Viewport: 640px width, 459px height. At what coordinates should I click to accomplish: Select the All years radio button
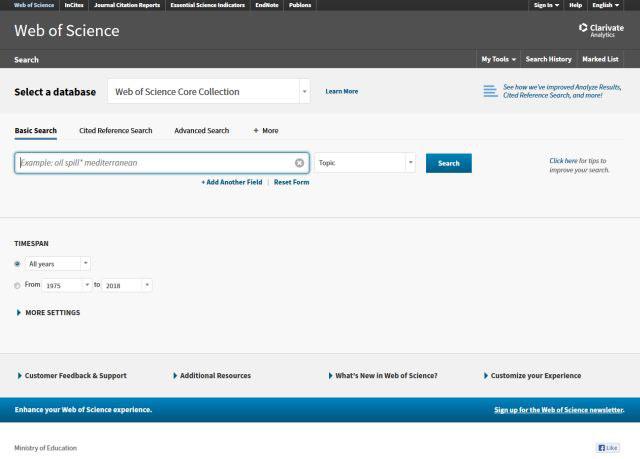click(17, 264)
